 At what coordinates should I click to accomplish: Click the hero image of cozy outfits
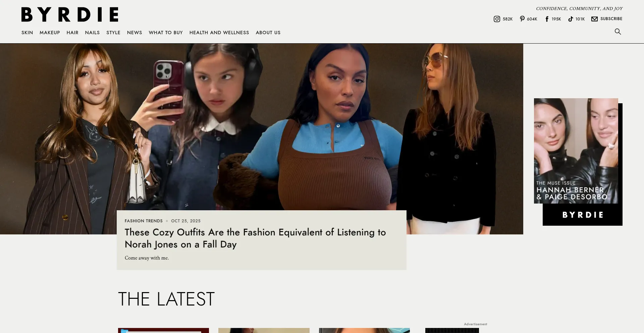coord(262,127)
